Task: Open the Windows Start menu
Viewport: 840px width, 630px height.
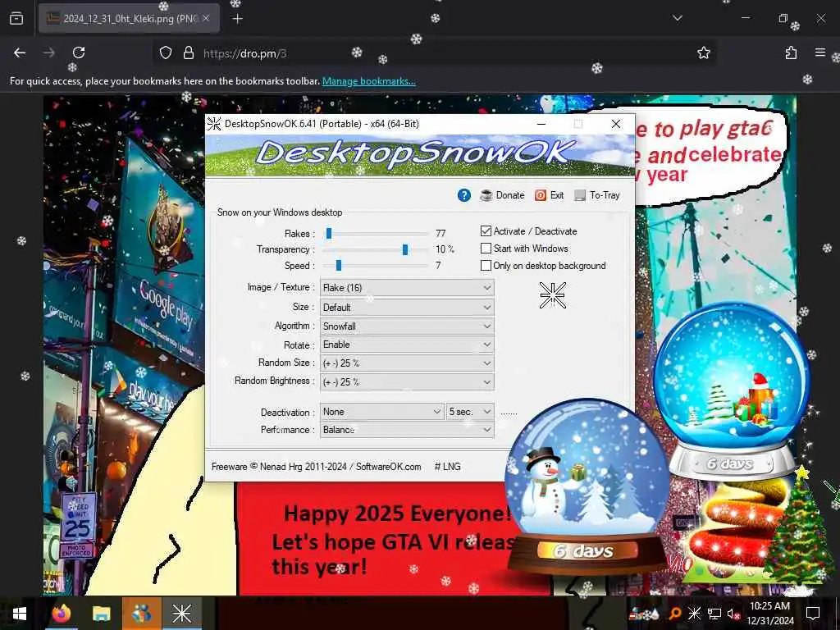Action: pos(20,614)
